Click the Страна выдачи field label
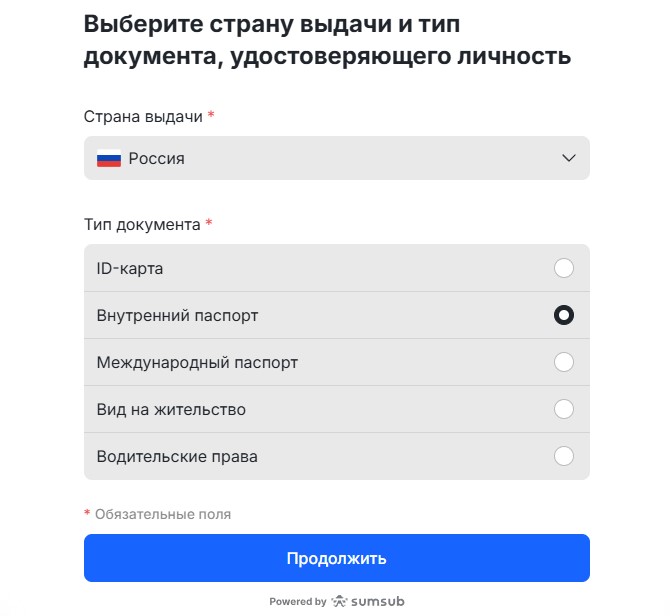 coord(144,117)
